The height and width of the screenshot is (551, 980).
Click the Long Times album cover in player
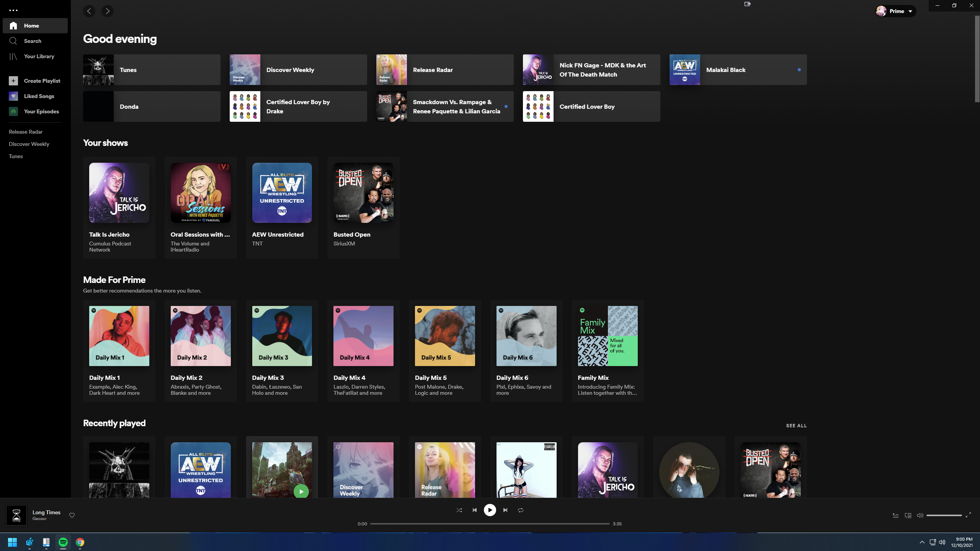[x=16, y=515]
